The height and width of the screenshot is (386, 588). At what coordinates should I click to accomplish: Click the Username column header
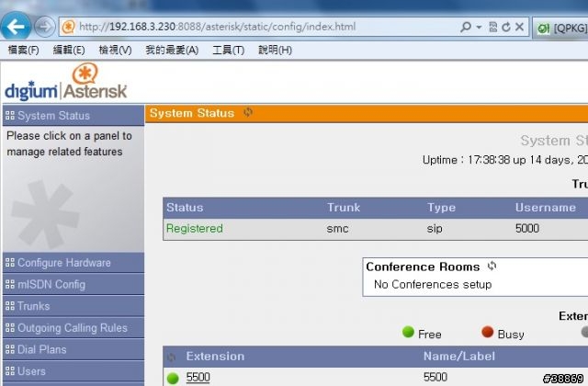tap(545, 208)
